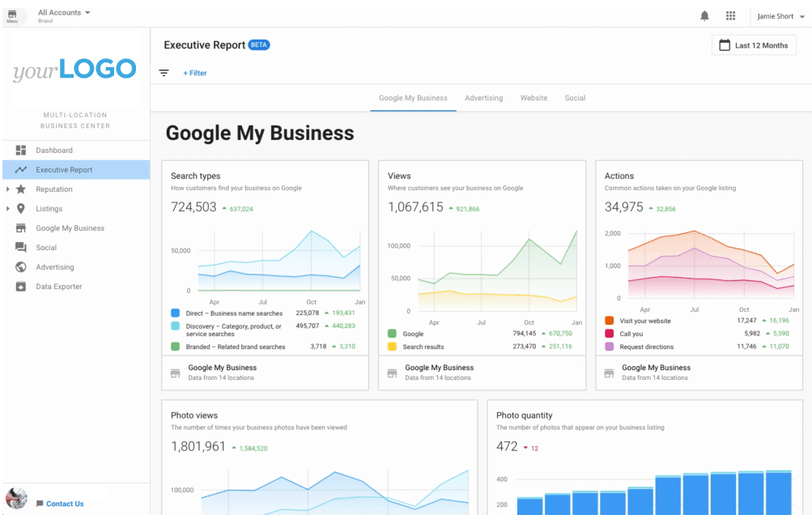The image size is (812, 515).
Task: Click the hamburger Menu icon
Action: tap(12, 16)
